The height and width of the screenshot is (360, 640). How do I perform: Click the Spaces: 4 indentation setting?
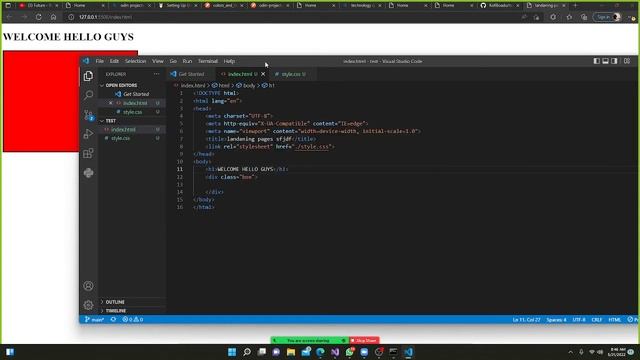(x=556, y=320)
